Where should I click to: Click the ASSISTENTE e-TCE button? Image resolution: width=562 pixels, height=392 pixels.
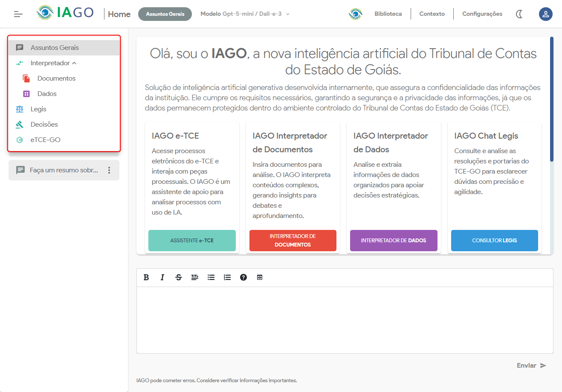[192, 241]
